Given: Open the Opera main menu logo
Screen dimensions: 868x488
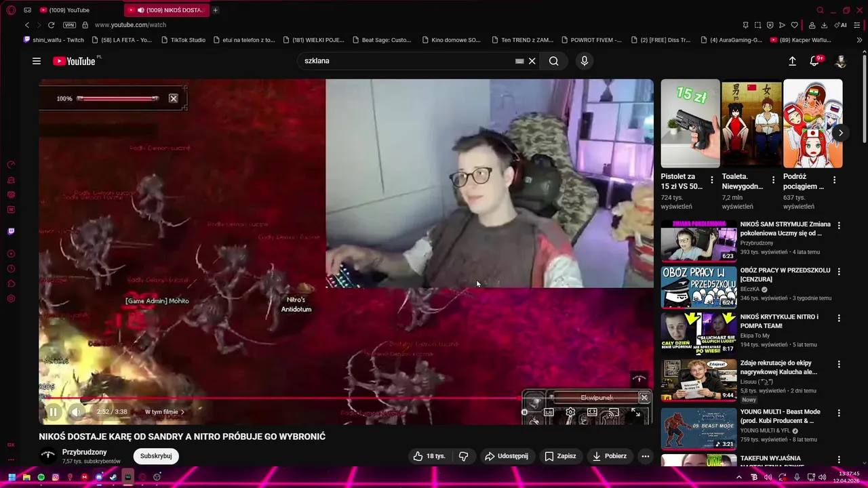Looking at the screenshot, I should (11, 10).
